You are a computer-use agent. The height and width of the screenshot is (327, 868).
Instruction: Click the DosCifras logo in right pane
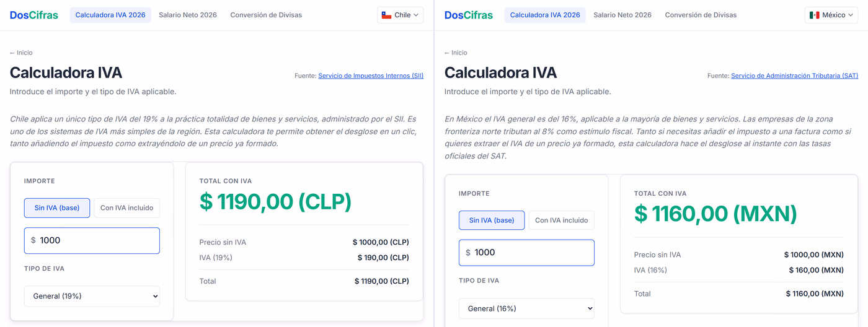click(x=469, y=15)
